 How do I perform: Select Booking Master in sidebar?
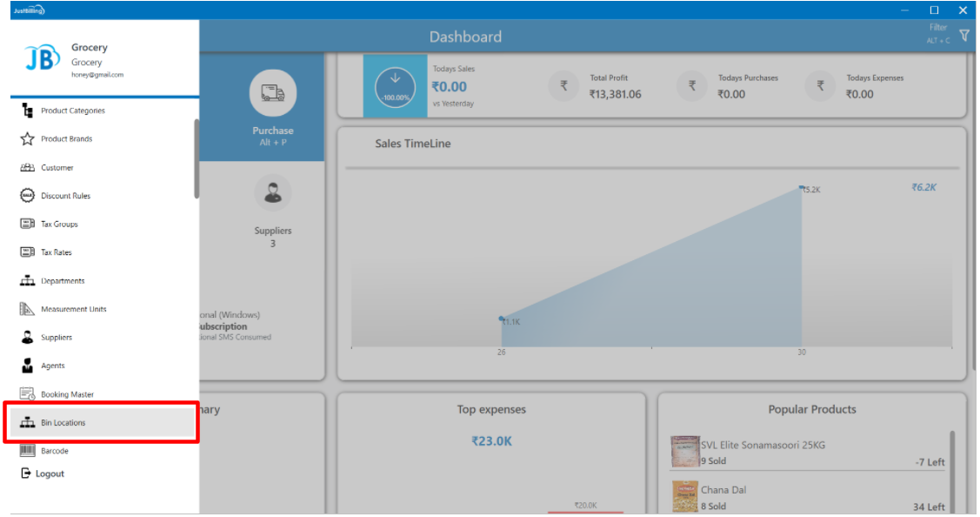point(66,394)
